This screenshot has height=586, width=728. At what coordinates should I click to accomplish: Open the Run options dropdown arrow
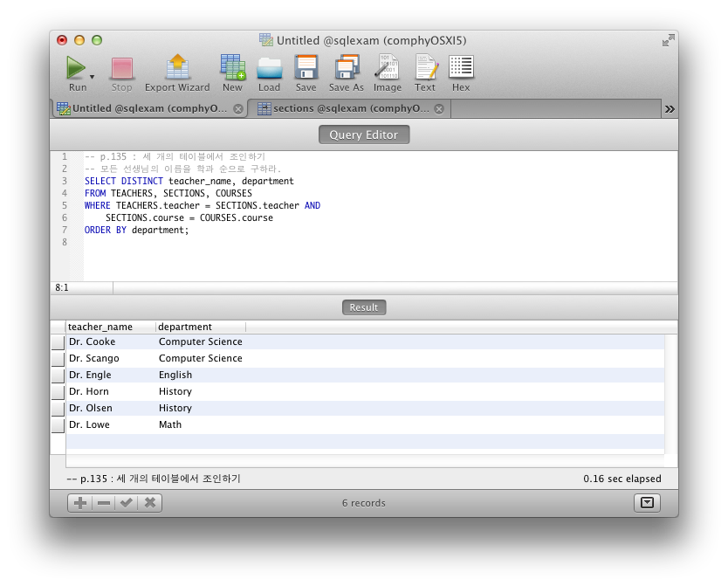[92, 77]
